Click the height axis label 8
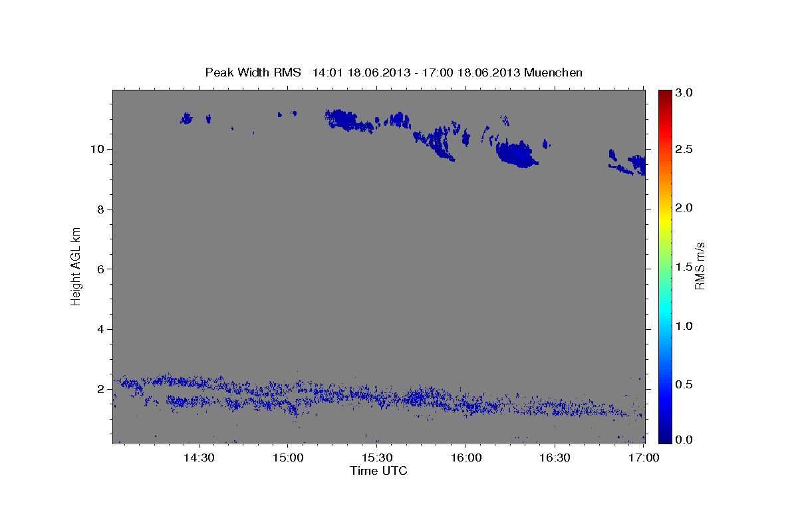Image resolution: width=798 pixels, height=532 pixels. [102, 209]
